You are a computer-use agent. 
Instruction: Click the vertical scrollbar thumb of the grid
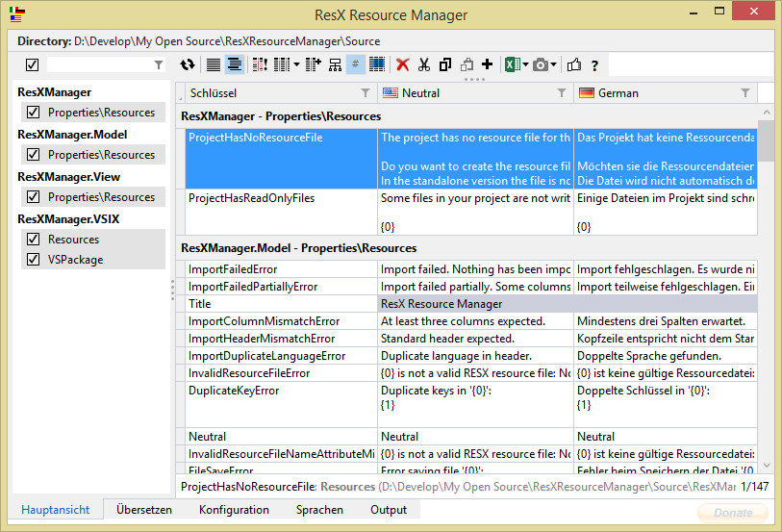click(766, 140)
